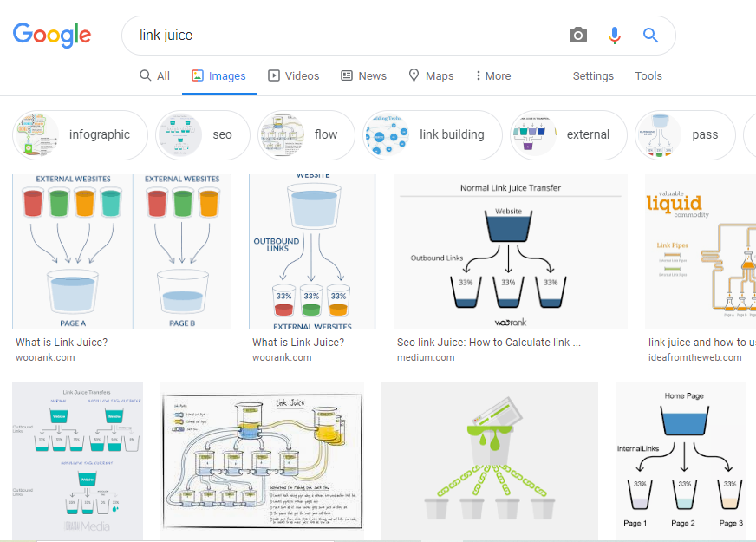Open the hand-drawn Link Juice beakers sketch
This screenshot has height=542, width=756.
(x=263, y=461)
